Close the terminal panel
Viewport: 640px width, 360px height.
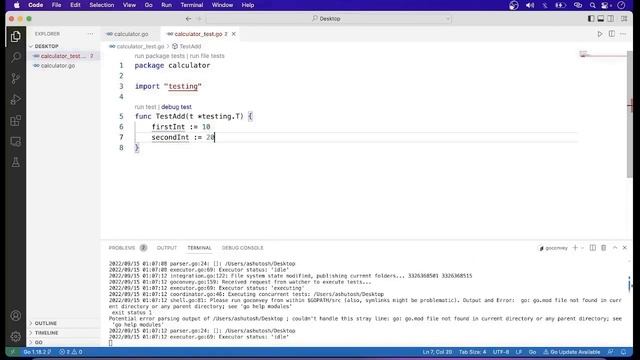(625, 248)
